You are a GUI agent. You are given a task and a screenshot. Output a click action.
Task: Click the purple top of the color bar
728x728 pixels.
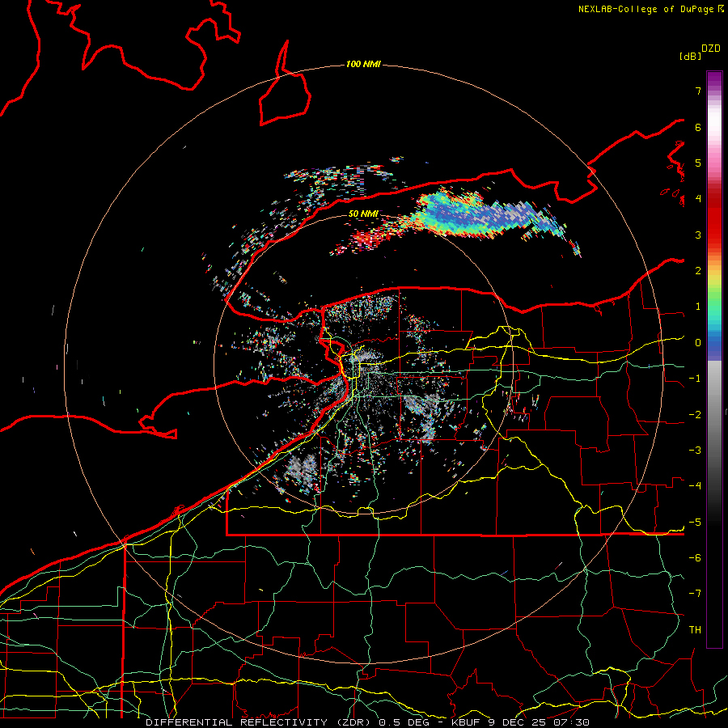pyautogui.click(x=714, y=79)
